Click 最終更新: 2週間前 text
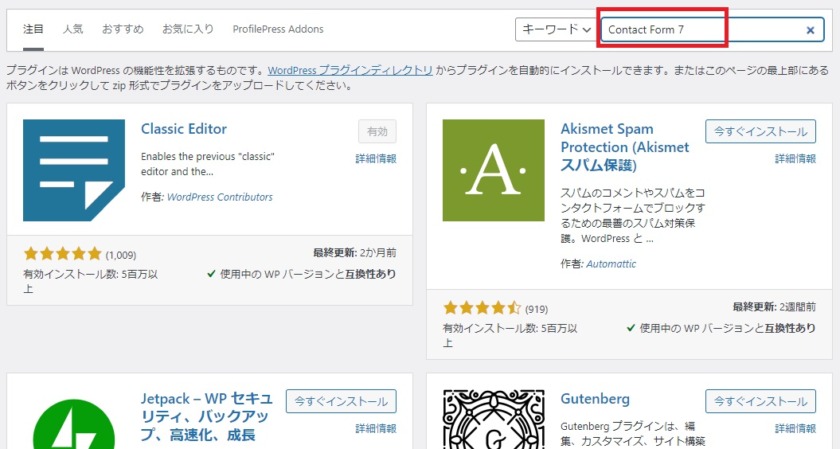 pyautogui.click(x=774, y=307)
